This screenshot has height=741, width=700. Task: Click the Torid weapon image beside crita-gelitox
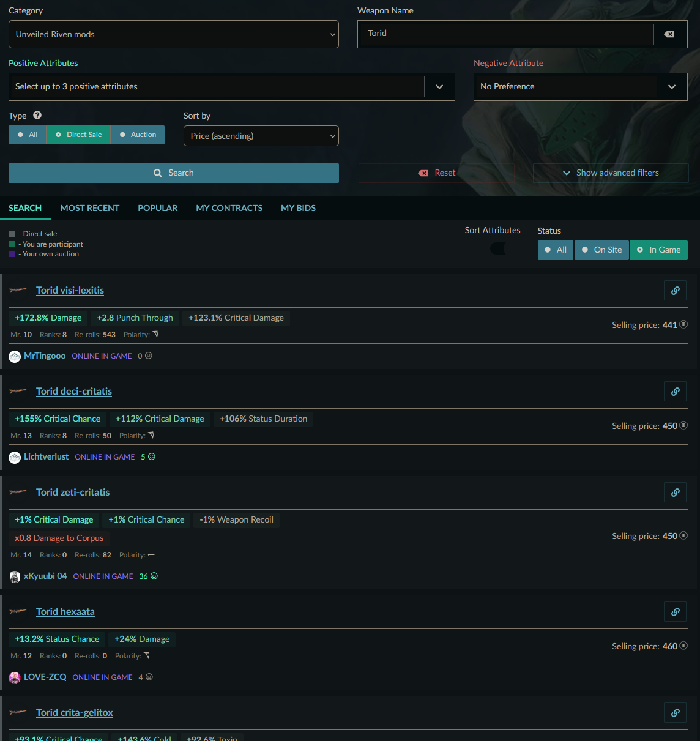[x=18, y=712]
